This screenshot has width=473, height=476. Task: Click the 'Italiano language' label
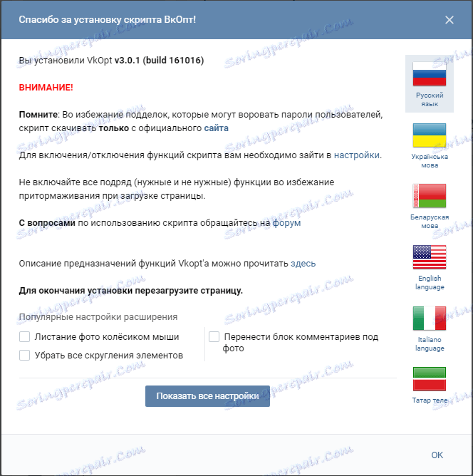430,343
